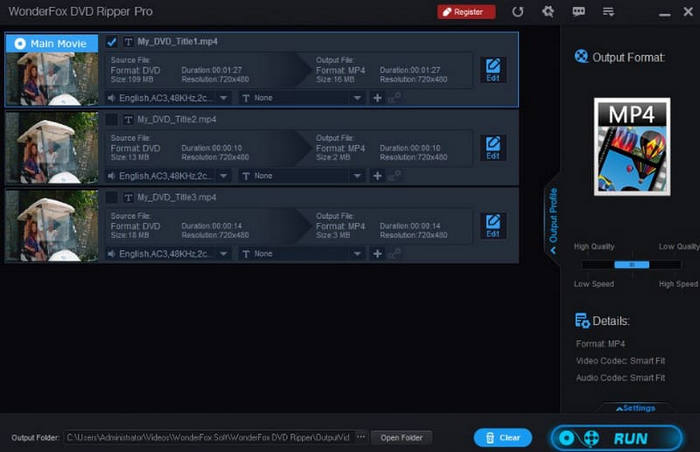Click speaker icon in Title3 audio row
The image size is (700, 452).
111,254
